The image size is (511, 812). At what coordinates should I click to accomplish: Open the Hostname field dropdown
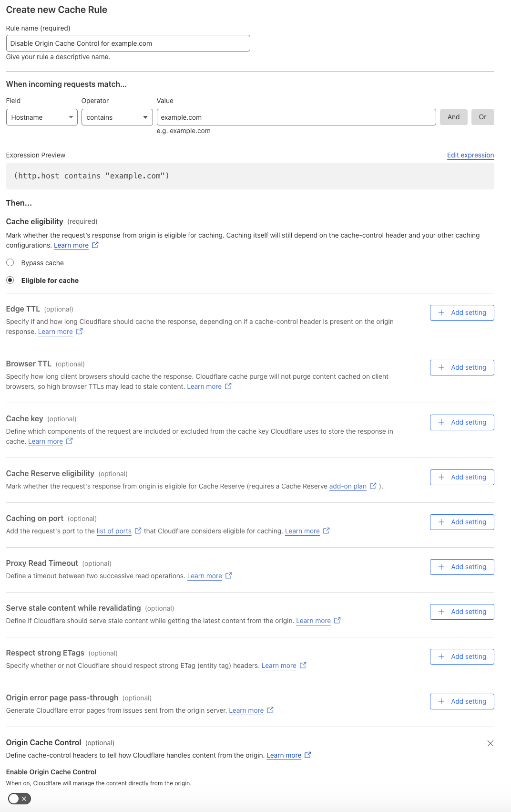click(x=42, y=117)
